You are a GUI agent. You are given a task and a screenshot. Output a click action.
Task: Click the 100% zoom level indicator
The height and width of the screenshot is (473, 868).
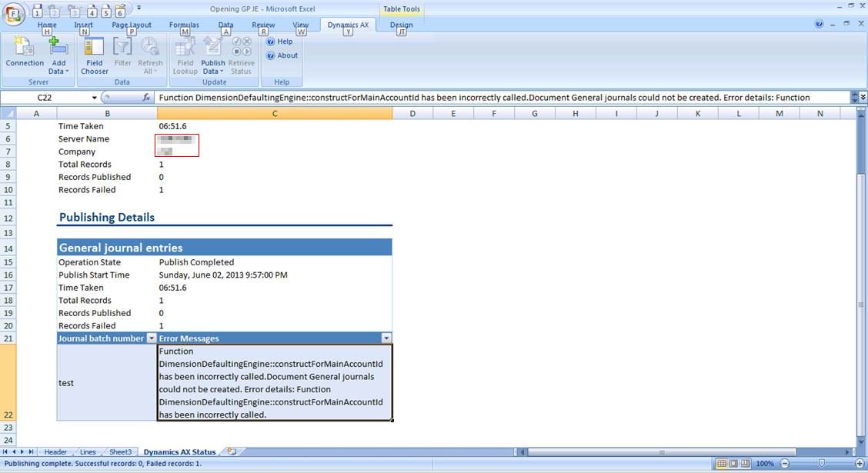click(765, 464)
